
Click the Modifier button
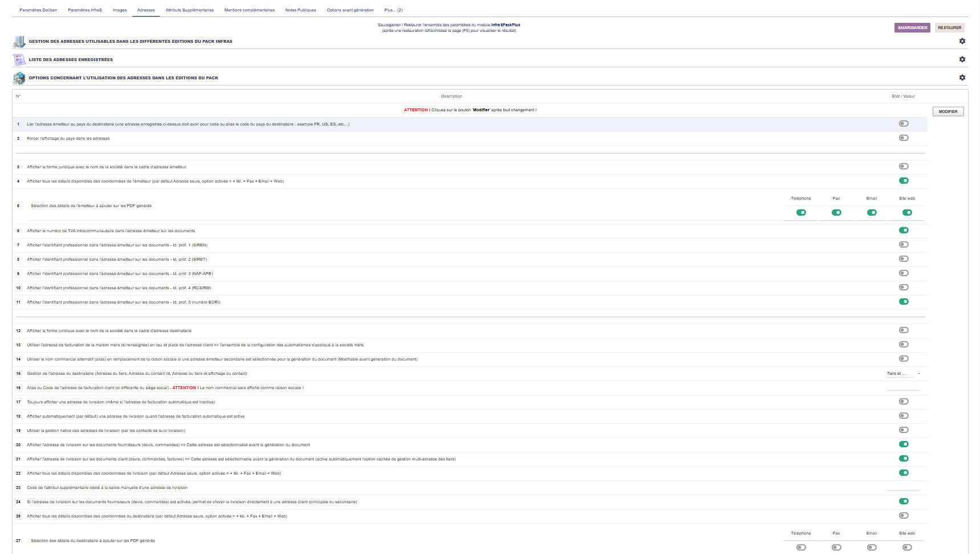pyautogui.click(x=948, y=111)
